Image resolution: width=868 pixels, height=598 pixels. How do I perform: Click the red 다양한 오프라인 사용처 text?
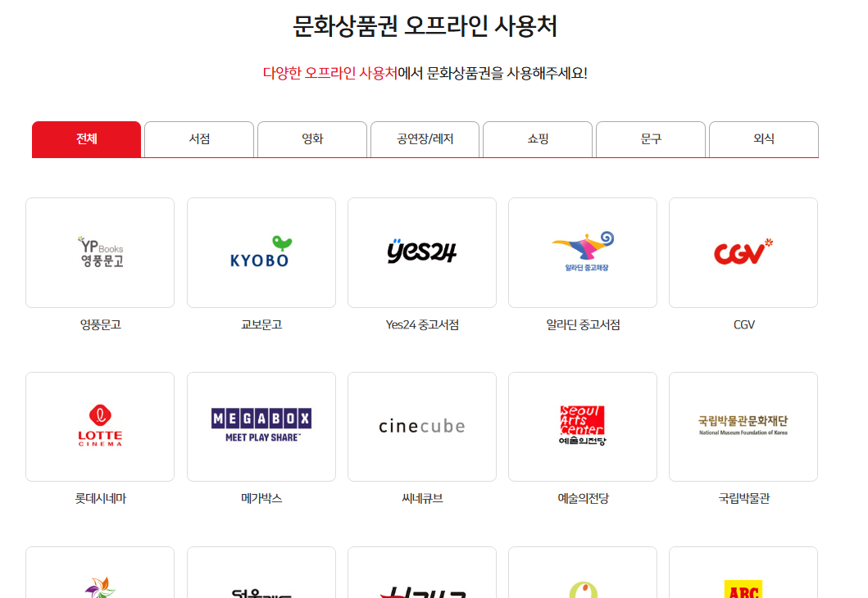pyautogui.click(x=330, y=73)
